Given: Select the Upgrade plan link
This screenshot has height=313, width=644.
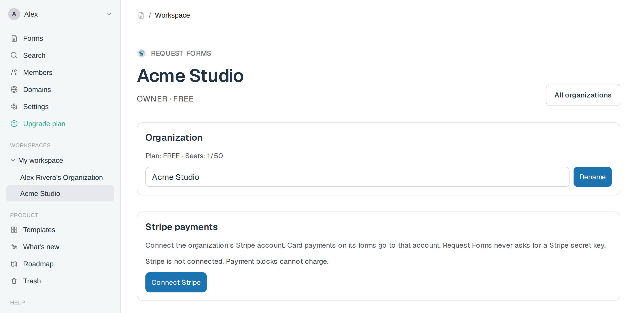Looking at the screenshot, I should tap(60, 124).
